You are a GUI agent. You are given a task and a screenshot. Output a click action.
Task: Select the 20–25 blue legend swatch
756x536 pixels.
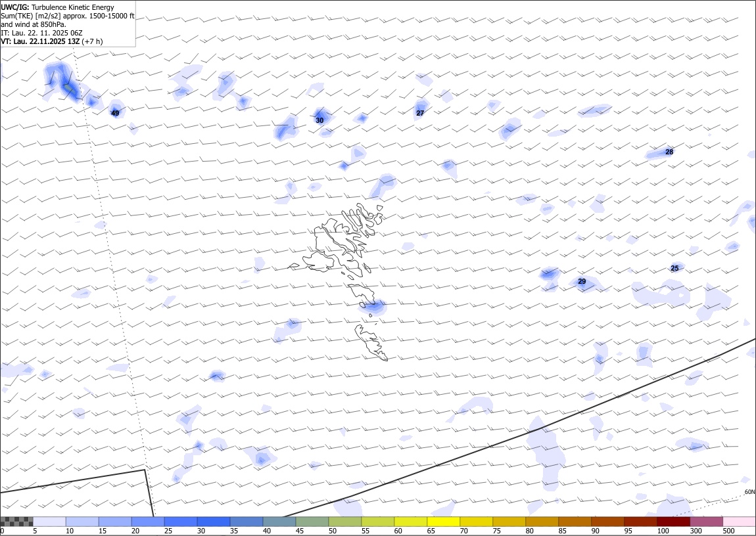[148, 522]
